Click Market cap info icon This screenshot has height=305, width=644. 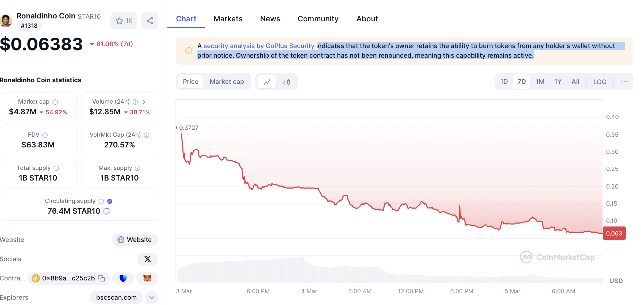(55, 102)
